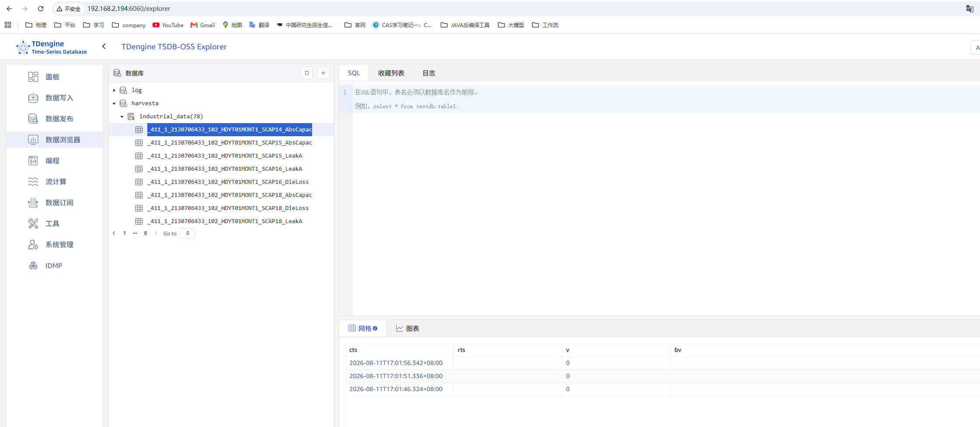
Task: Add a new database with plus button
Action: pyautogui.click(x=323, y=73)
